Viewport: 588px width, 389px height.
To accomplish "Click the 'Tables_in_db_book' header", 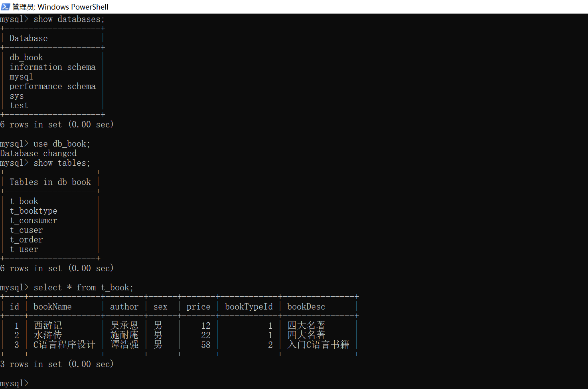I will (x=50, y=182).
